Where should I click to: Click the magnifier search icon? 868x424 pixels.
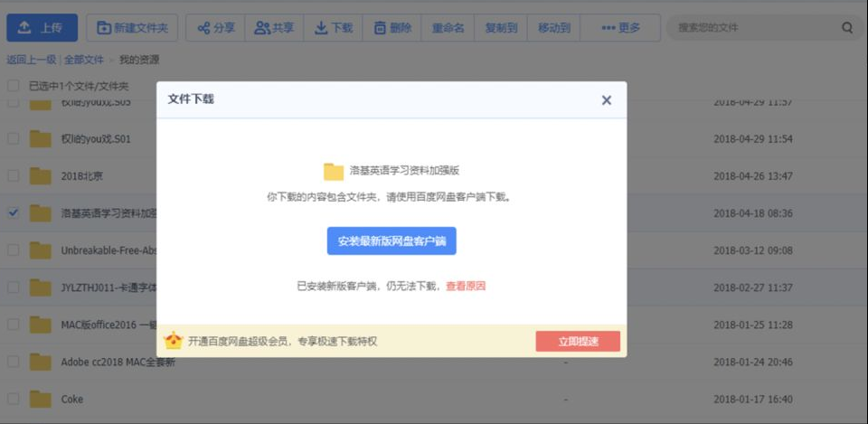click(847, 28)
